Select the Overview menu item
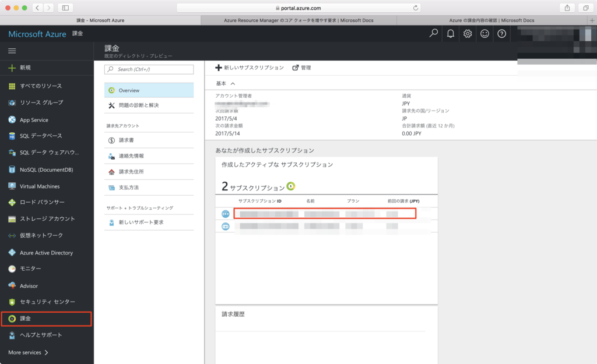The image size is (597, 364). (x=129, y=90)
